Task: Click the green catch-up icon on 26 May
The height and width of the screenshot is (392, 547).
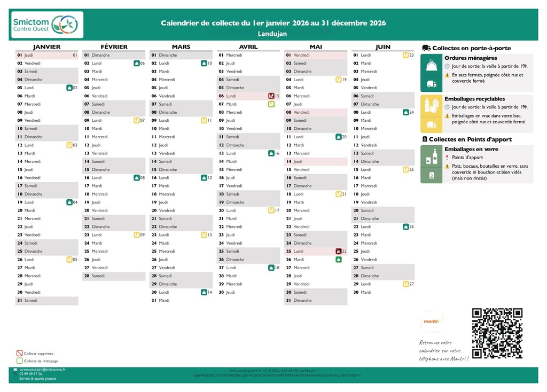Action: click(x=338, y=260)
